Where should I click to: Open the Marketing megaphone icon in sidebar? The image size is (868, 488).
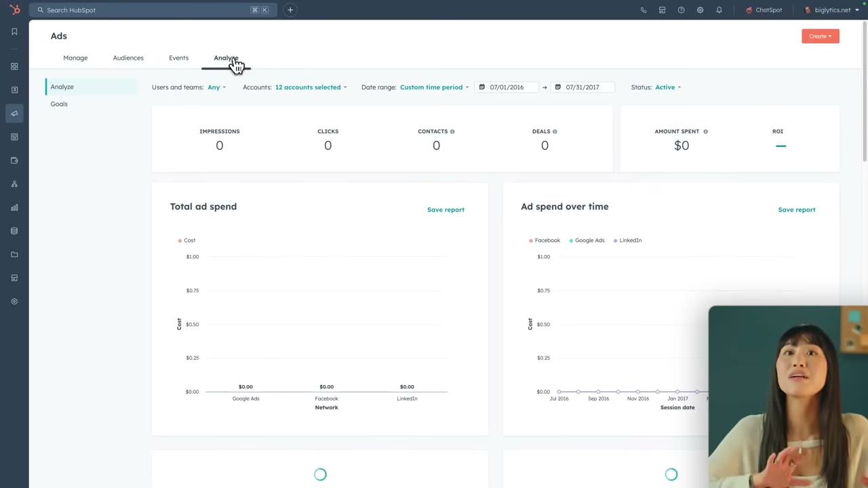[14, 113]
